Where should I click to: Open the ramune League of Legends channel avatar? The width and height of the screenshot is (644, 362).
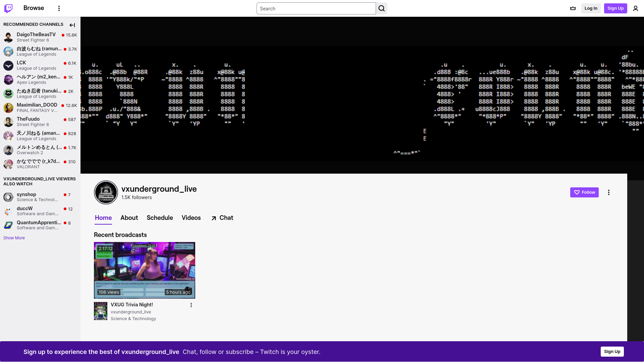pyautogui.click(x=8, y=51)
